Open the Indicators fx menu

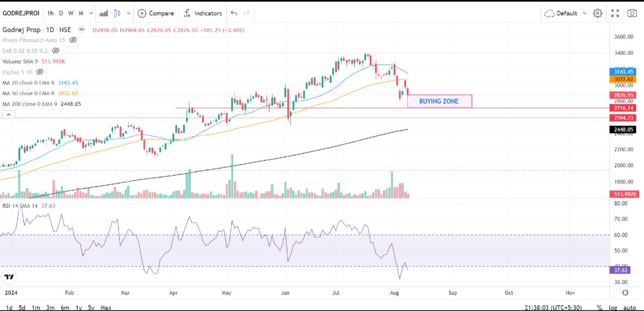pos(203,13)
